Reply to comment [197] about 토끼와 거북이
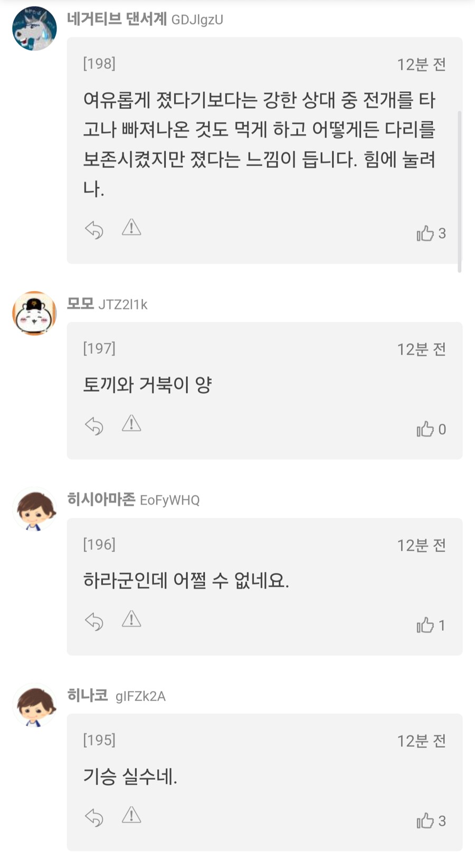This screenshot has width=475, height=868. point(94,426)
